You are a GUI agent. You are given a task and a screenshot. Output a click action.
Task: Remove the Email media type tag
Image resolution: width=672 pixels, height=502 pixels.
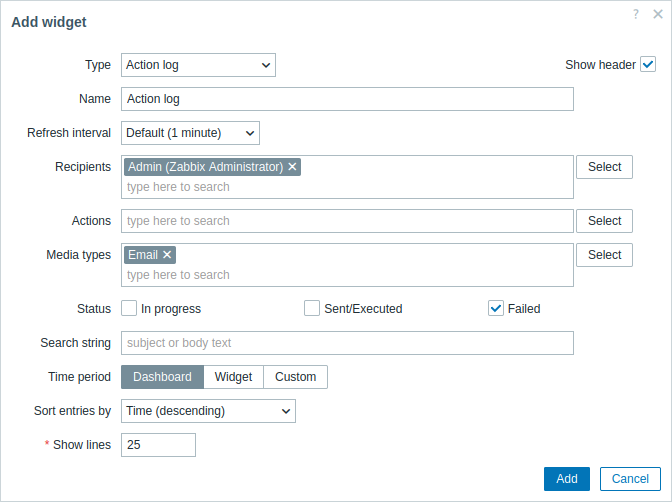(167, 255)
